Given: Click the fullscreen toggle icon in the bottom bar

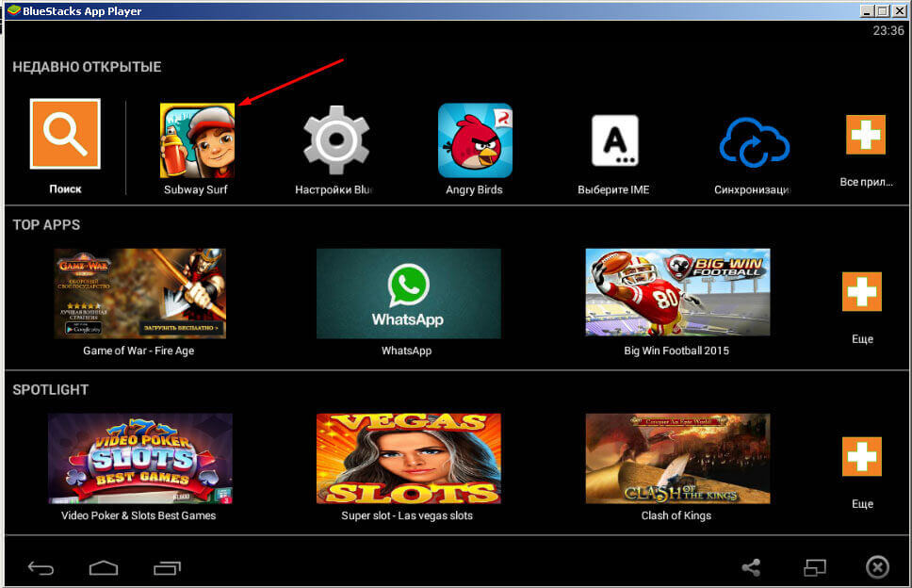Looking at the screenshot, I should click(x=815, y=567).
